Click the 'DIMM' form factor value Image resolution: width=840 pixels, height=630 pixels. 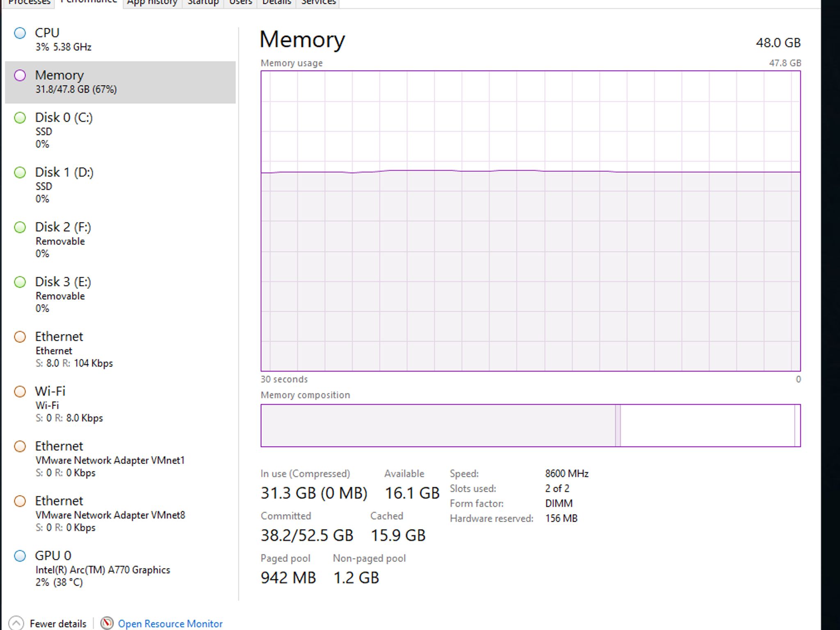click(559, 503)
